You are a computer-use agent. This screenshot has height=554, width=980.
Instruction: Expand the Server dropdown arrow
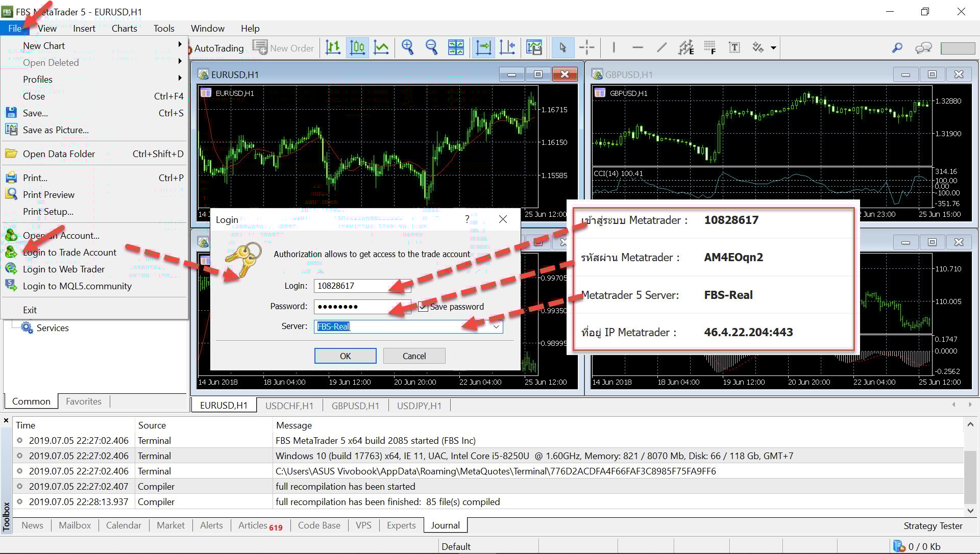tap(496, 326)
